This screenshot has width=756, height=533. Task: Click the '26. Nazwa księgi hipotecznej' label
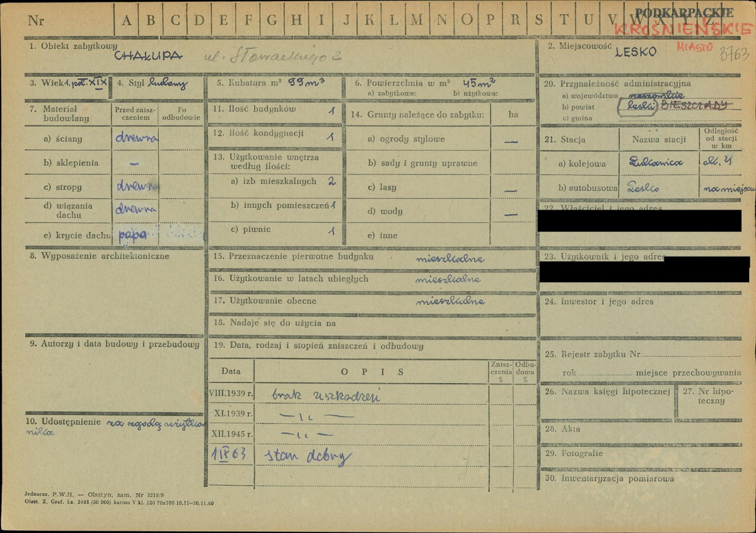[607, 392]
